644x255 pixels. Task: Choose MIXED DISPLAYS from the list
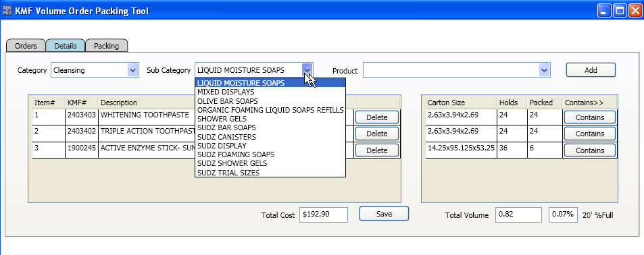[270, 92]
